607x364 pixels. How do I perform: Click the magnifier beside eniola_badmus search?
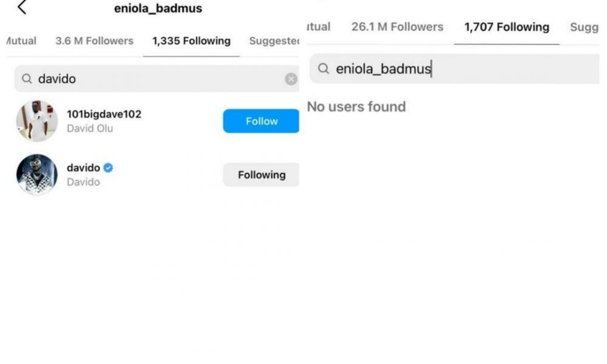coord(324,69)
